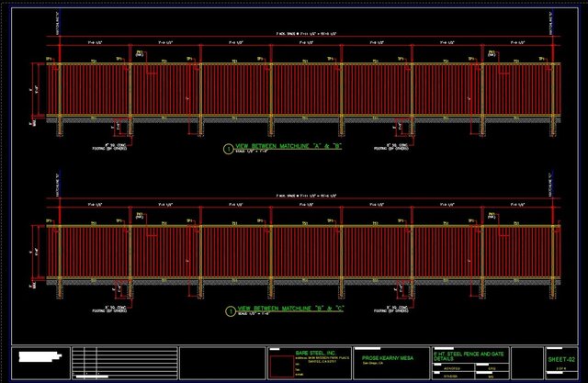Select the circled view number beside the A & B title
The image size is (588, 383).
tap(228, 148)
